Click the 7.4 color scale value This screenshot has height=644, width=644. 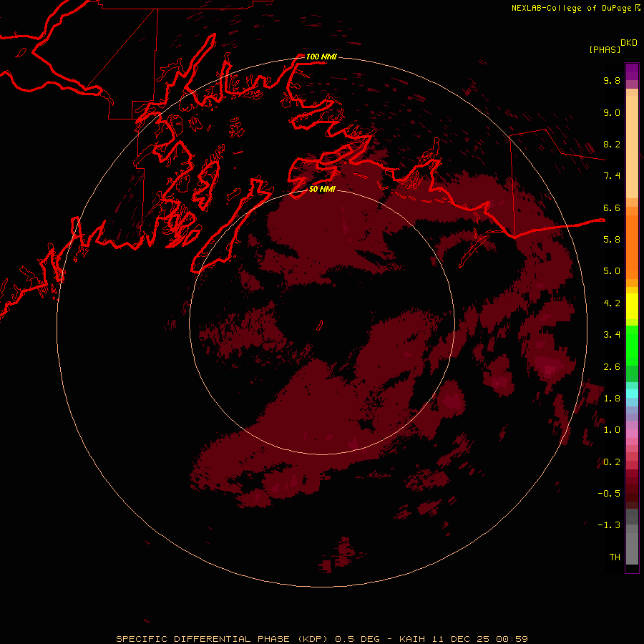click(x=612, y=176)
